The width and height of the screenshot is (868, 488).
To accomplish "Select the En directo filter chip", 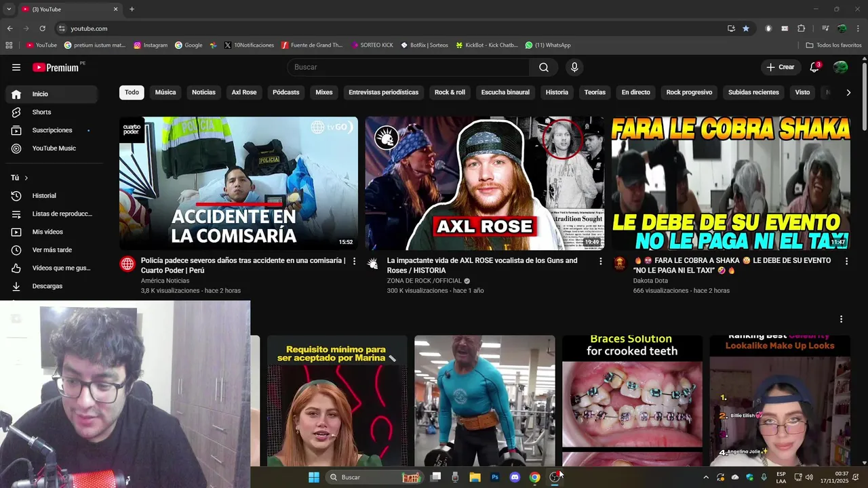I will [x=635, y=92].
